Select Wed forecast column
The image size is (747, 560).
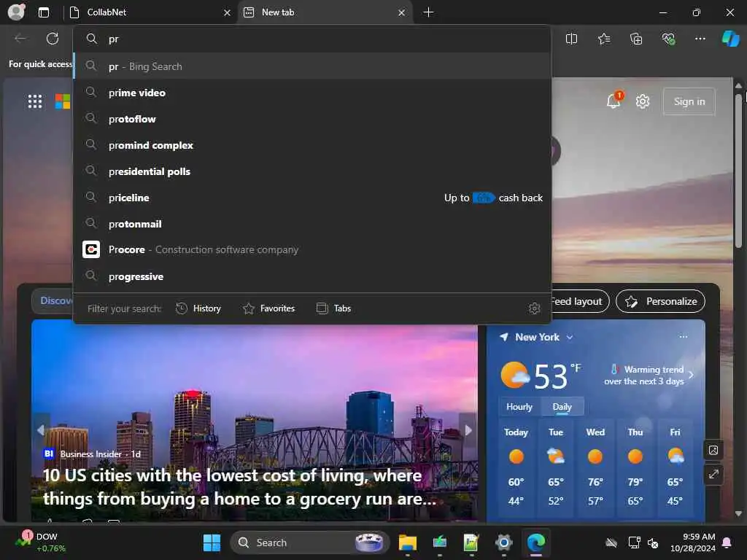click(x=595, y=467)
